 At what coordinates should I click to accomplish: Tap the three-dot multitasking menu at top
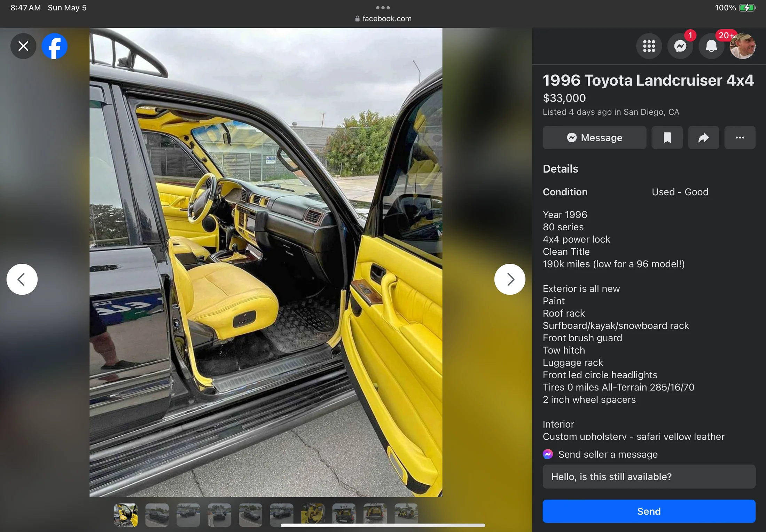point(383,8)
